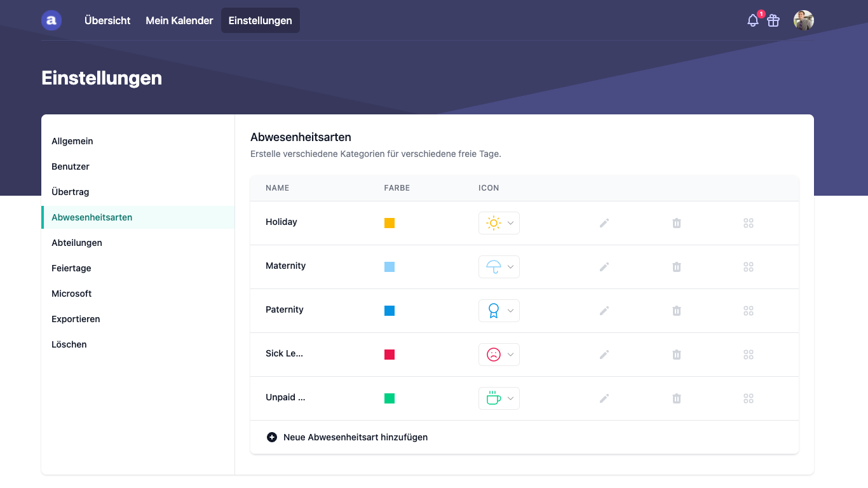Grab the Holiday row reorder grid icon
Image resolution: width=868 pixels, height=488 pixels.
click(x=749, y=223)
